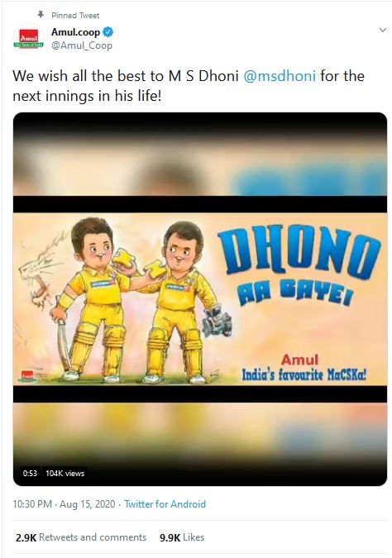The height and width of the screenshot is (558, 392).
Task: Expand the tweet options chevron at top right
Action: click(383, 30)
